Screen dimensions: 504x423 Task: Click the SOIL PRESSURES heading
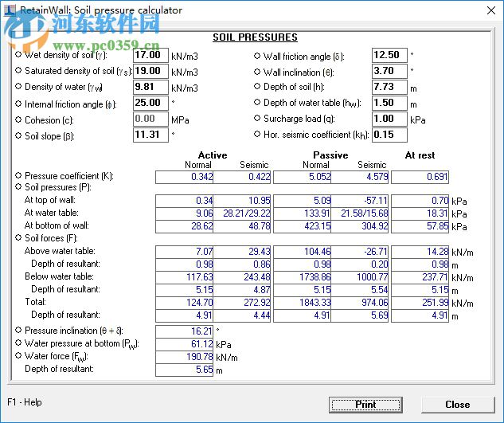tap(256, 37)
